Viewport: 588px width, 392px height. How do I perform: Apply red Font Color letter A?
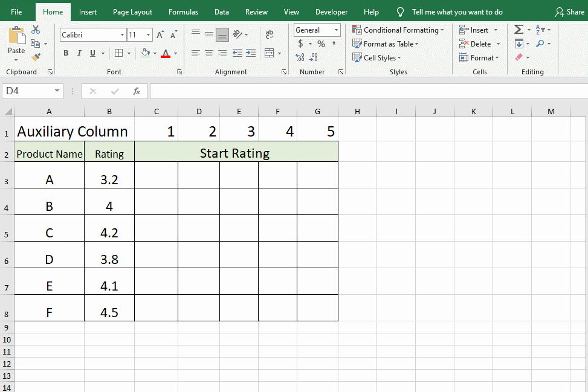tap(166, 53)
